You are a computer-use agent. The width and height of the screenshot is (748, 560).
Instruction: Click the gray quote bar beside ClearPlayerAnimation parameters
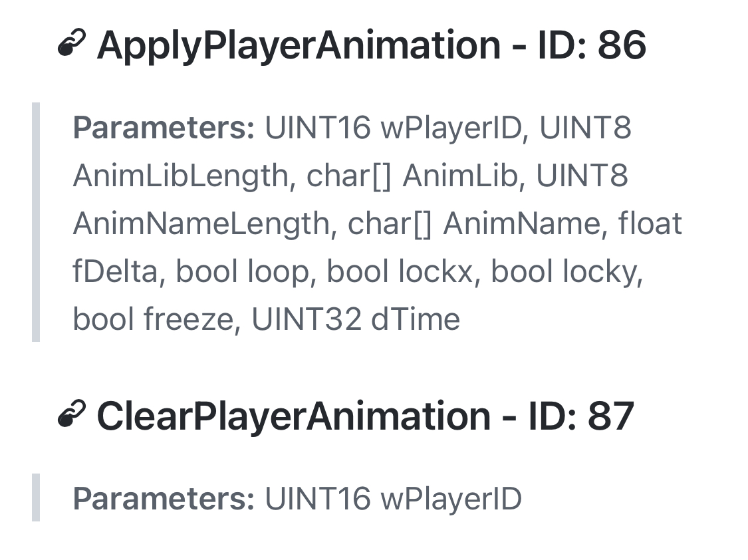36,497
